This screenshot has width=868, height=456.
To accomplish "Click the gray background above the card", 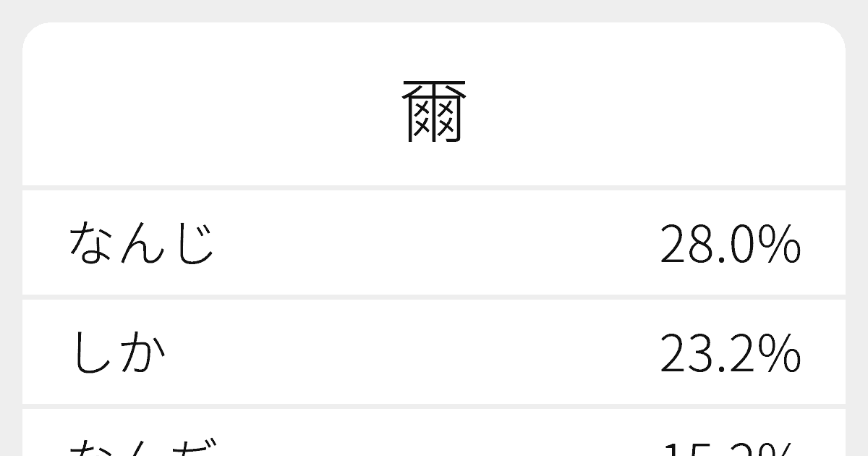I will 434,11.
